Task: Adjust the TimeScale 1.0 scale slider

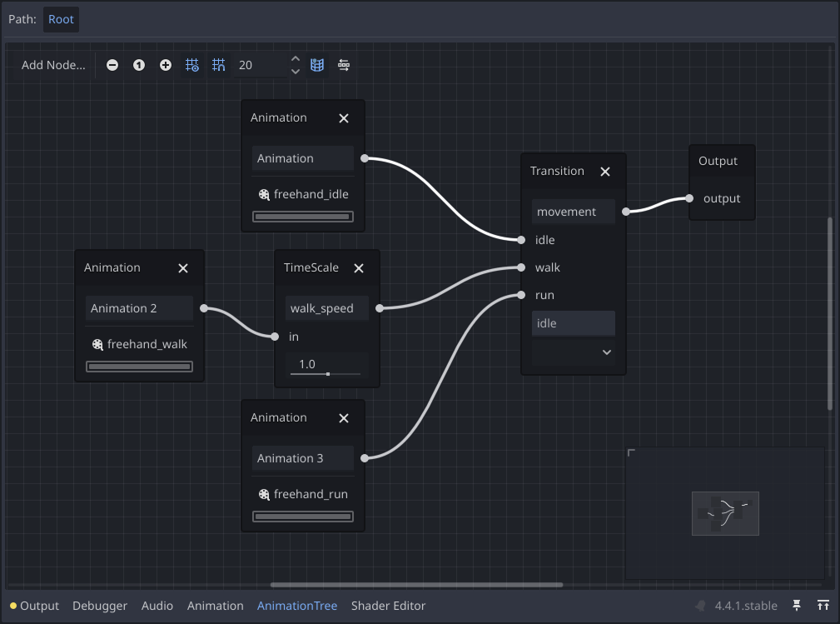Action: 327,365
